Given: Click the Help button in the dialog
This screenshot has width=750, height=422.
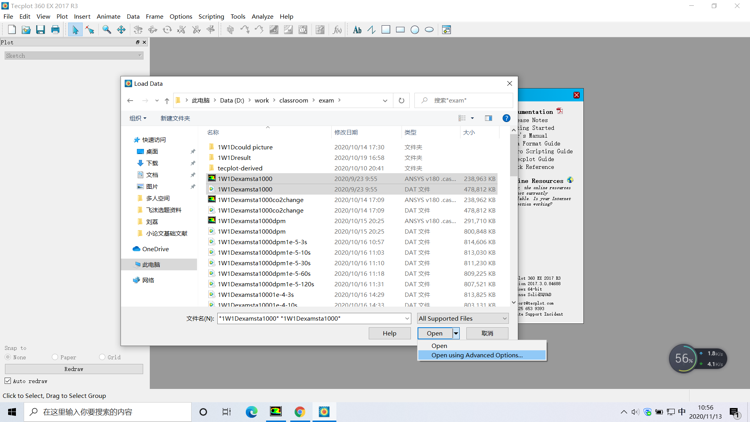Looking at the screenshot, I should pos(389,333).
